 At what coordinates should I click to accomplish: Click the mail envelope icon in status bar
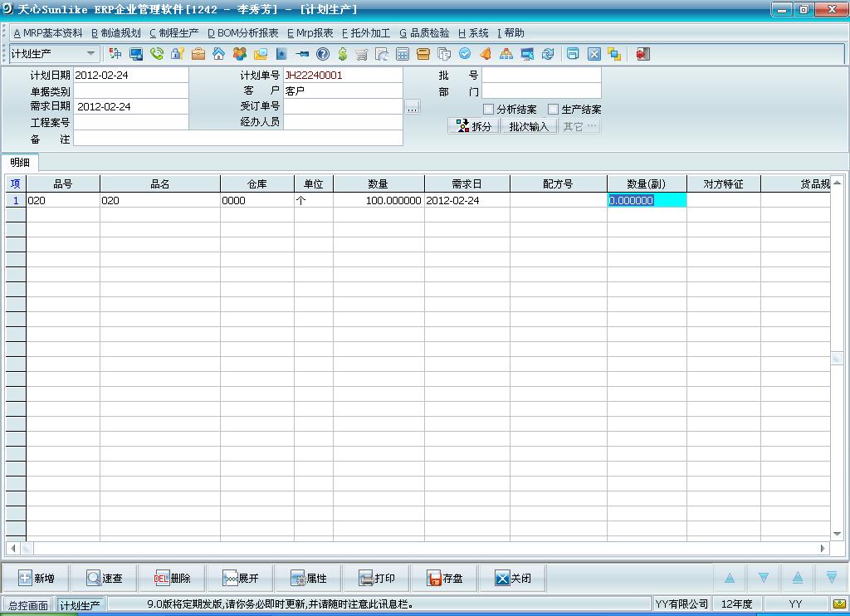pos(839,604)
